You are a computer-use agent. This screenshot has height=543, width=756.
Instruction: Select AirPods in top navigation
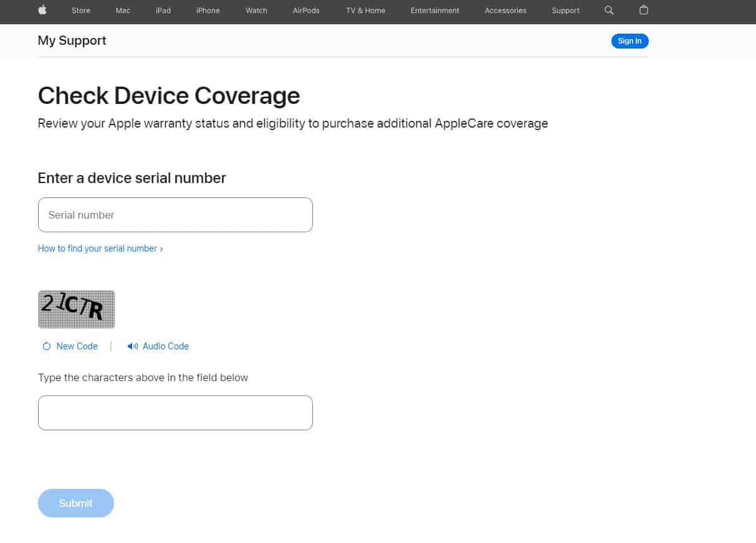pos(306,11)
